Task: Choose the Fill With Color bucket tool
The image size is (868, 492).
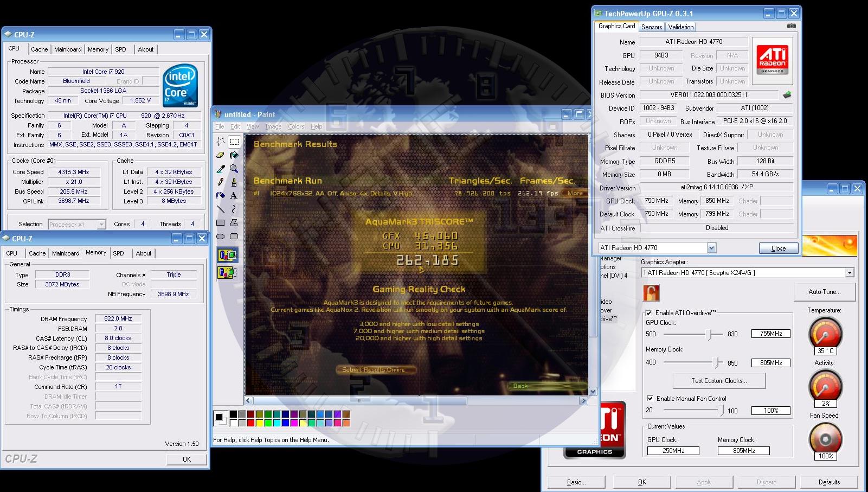Action: pos(234,155)
